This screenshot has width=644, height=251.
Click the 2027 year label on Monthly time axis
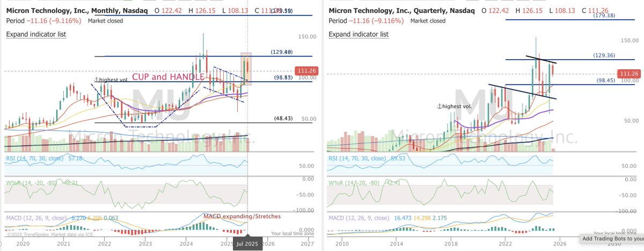pos(309,243)
